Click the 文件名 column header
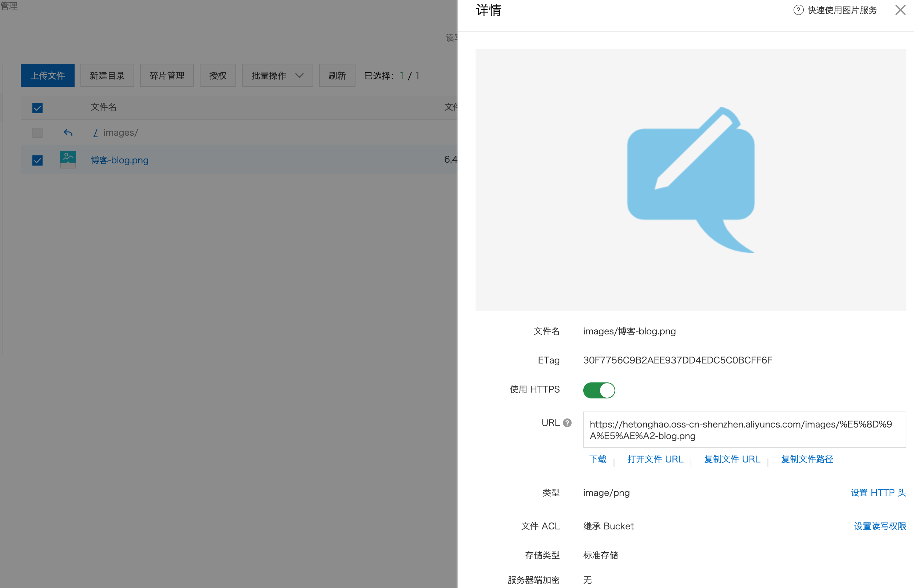Image resolution: width=914 pixels, height=588 pixels. coord(103,107)
